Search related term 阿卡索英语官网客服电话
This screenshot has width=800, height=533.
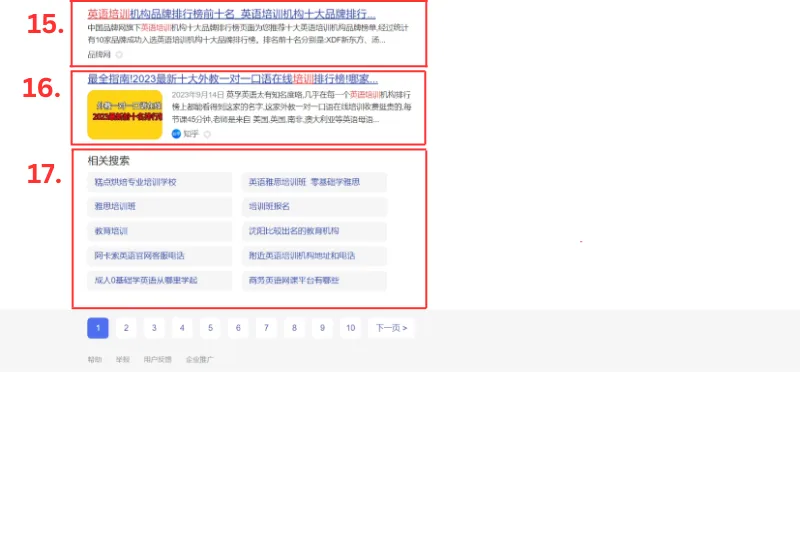click(x=160, y=256)
